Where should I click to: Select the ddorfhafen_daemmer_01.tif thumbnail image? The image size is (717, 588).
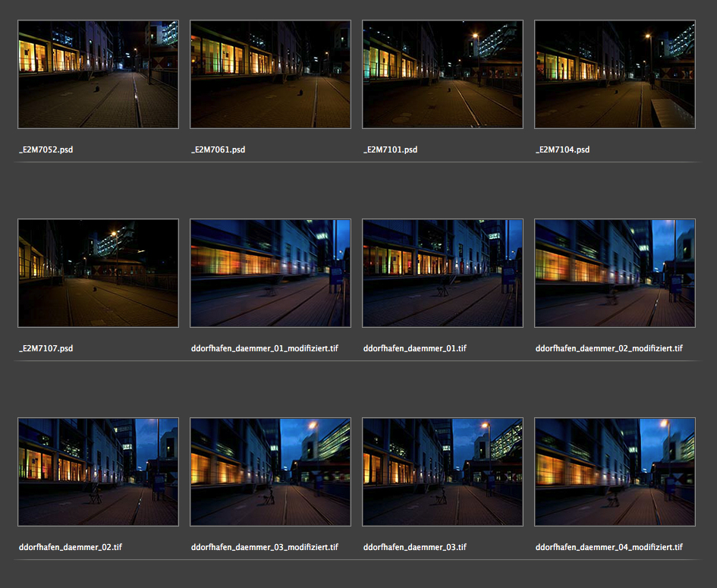click(x=442, y=273)
